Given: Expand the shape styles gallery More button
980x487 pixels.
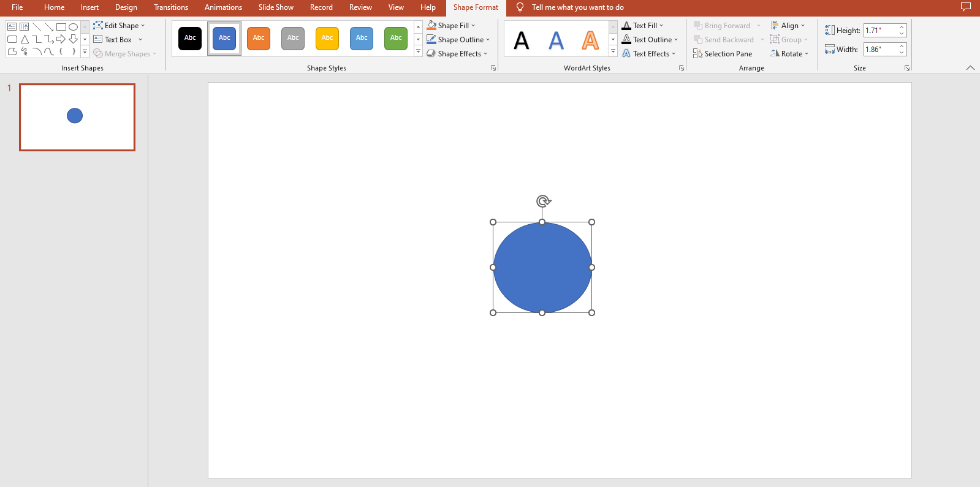Looking at the screenshot, I should pos(419,52).
